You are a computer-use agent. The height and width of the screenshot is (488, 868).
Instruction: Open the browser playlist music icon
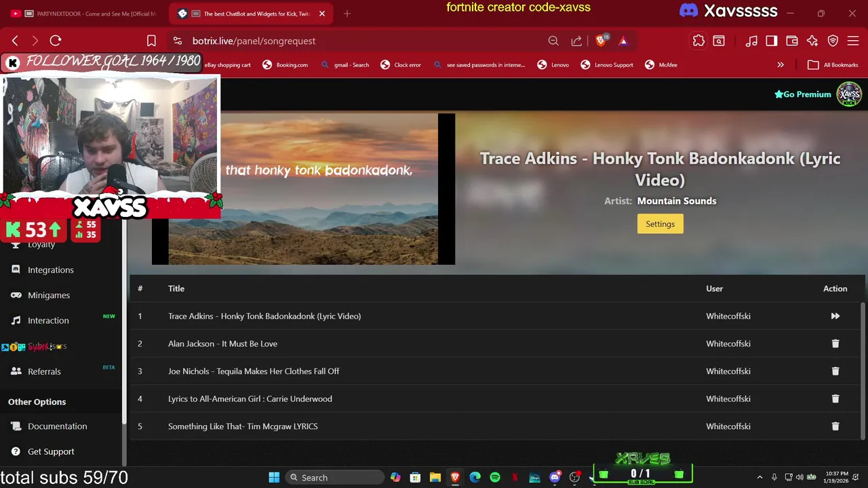click(751, 41)
